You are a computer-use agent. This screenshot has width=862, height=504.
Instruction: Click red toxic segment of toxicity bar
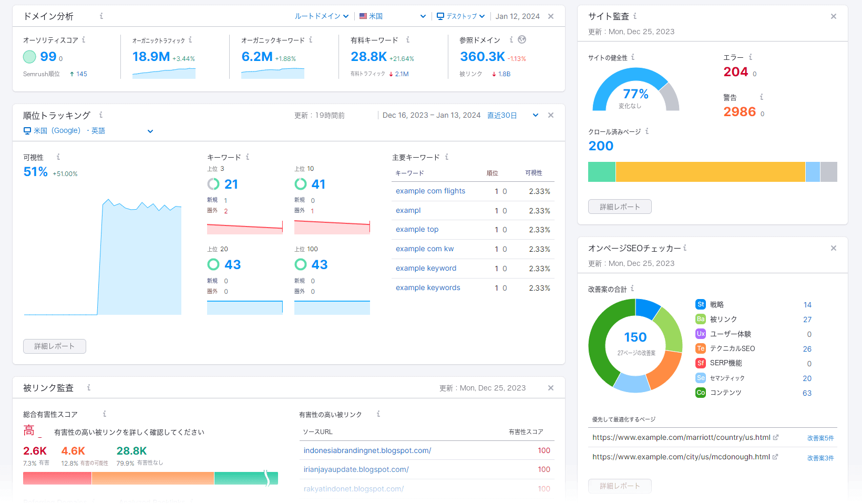[x=57, y=478]
